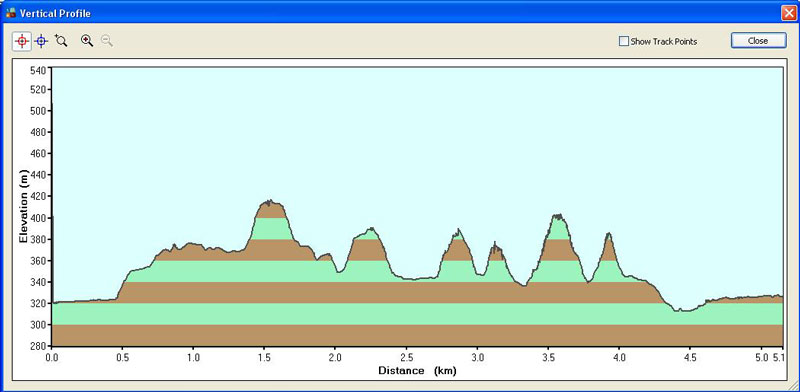Click the profile low point near 4.5 km
Screen dimensions: 800x392
pyautogui.click(x=683, y=310)
